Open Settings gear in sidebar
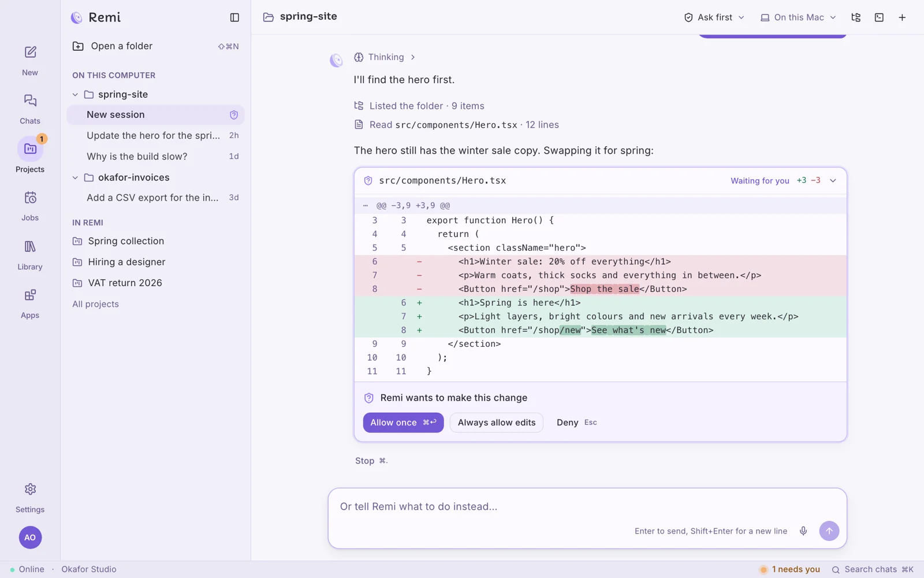Screen dimensions: 924x578 tap(30, 490)
